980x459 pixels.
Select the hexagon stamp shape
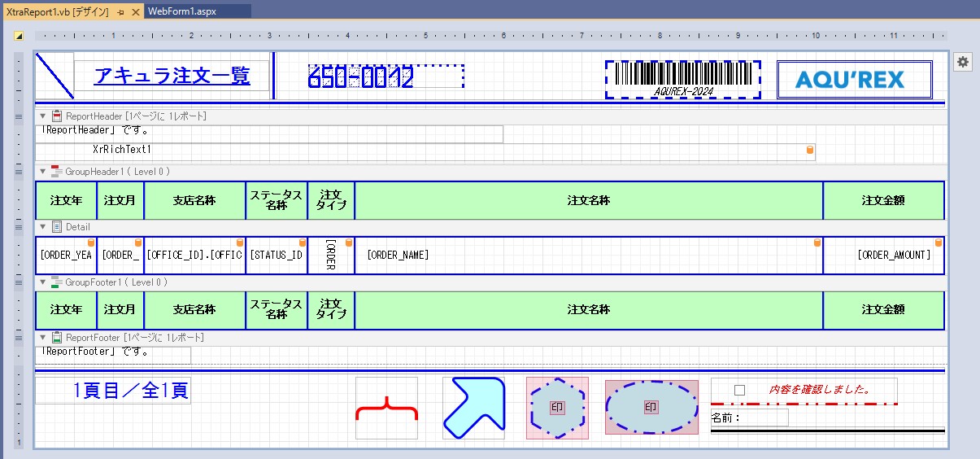pyautogui.click(x=556, y=409)
